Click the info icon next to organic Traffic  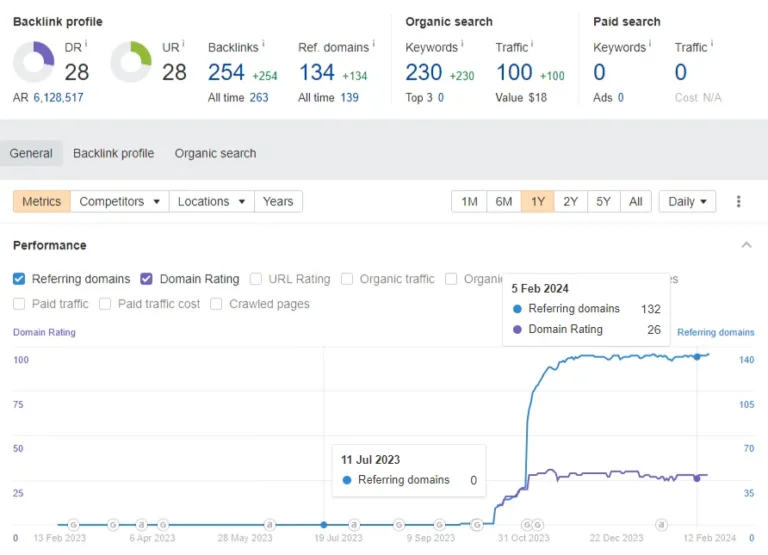532,44
